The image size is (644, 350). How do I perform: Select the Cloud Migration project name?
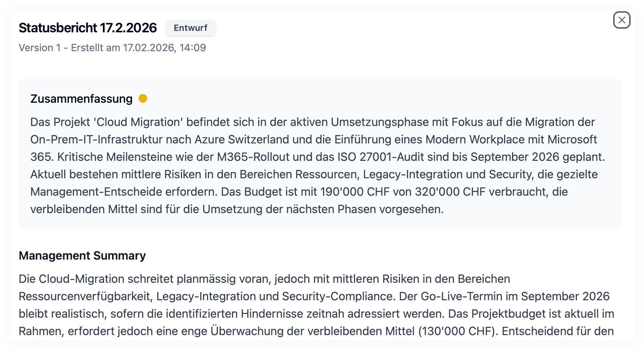[x=138, y=122]
